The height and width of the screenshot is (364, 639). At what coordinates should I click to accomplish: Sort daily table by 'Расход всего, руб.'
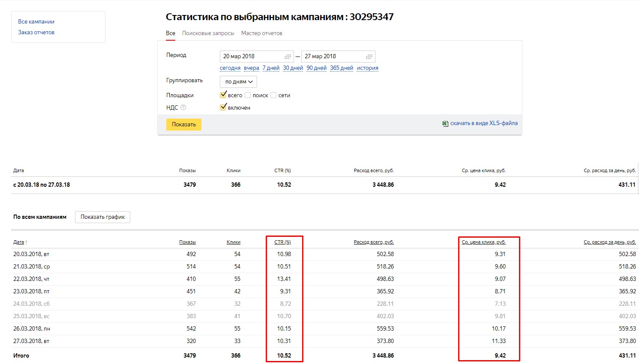[374, 242]
